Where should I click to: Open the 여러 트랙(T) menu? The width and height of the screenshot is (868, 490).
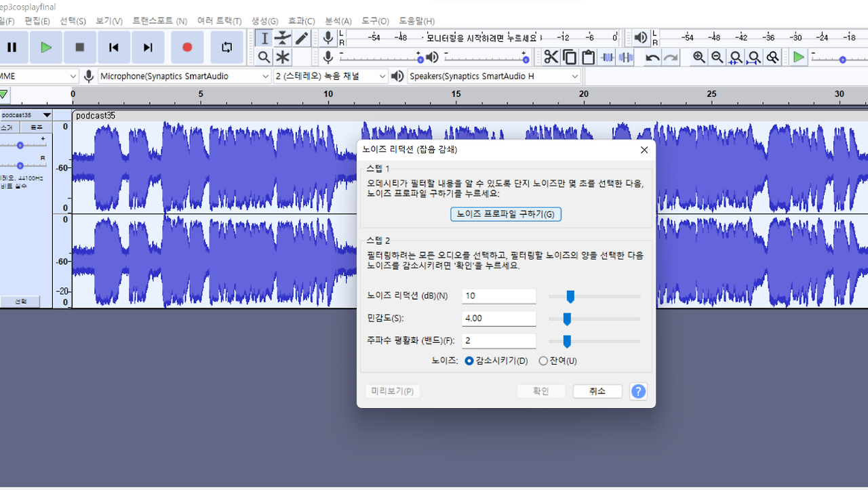[219, 21]
